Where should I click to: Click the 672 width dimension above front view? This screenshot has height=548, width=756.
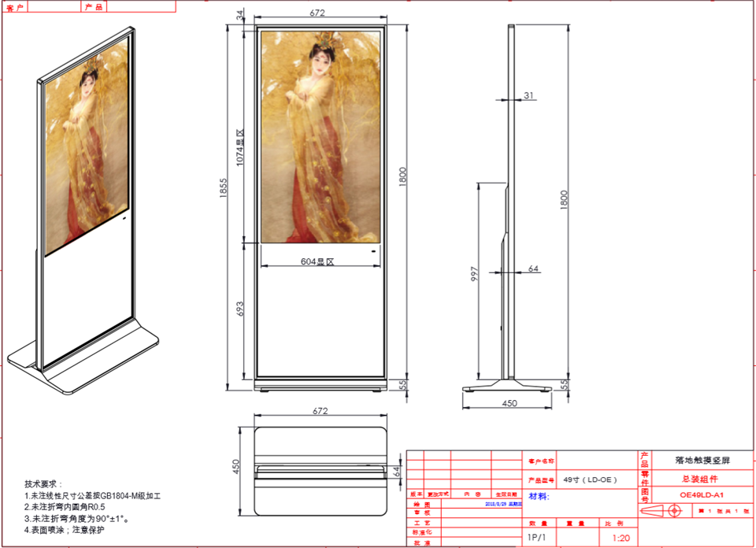click(x=317, y=13)
